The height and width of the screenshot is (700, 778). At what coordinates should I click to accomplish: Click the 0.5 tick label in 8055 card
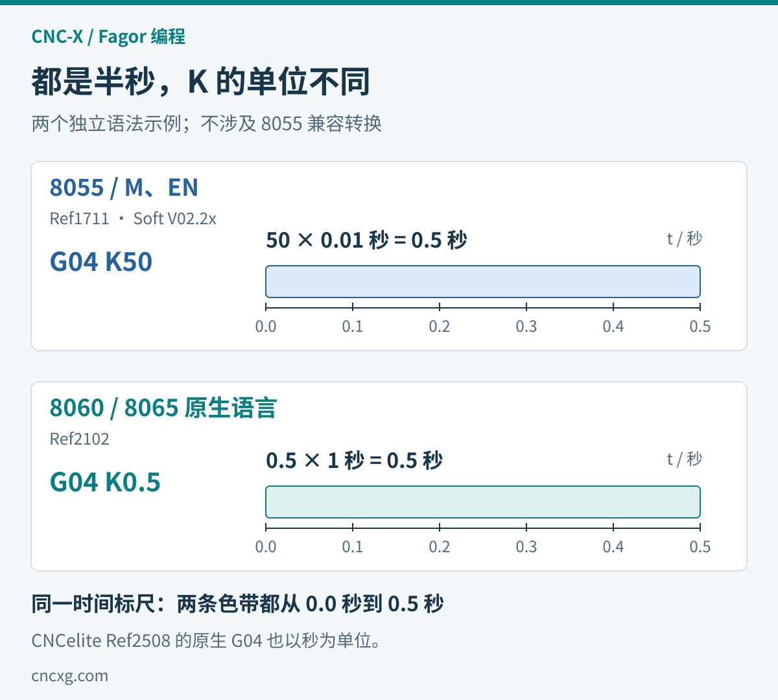(700, 326)
